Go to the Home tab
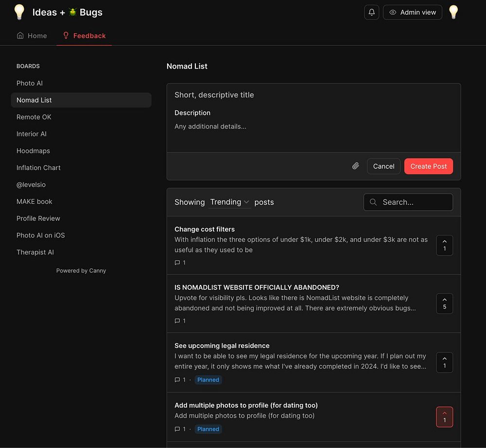 tap(32, 36)
